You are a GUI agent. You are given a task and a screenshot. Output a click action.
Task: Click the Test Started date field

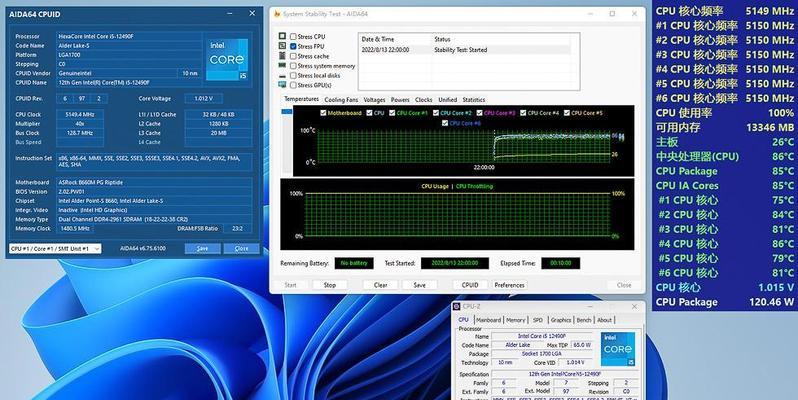pyautogui.click(x=455, y=263)
